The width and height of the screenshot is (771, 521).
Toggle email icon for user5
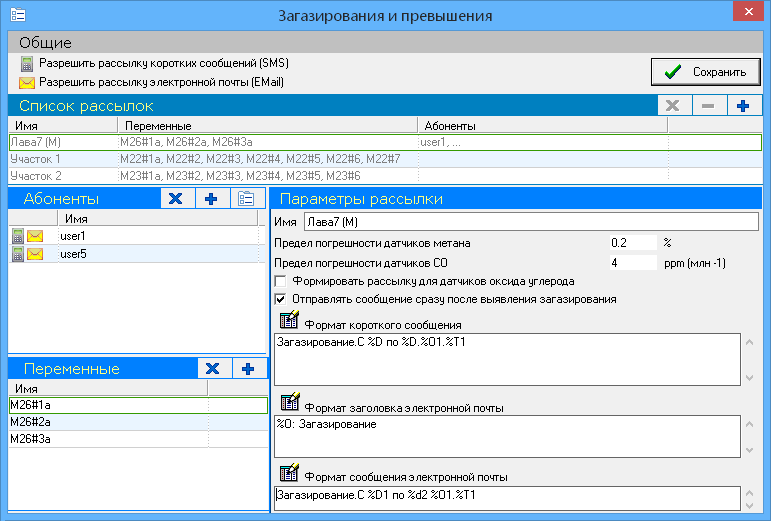[35, 254]
